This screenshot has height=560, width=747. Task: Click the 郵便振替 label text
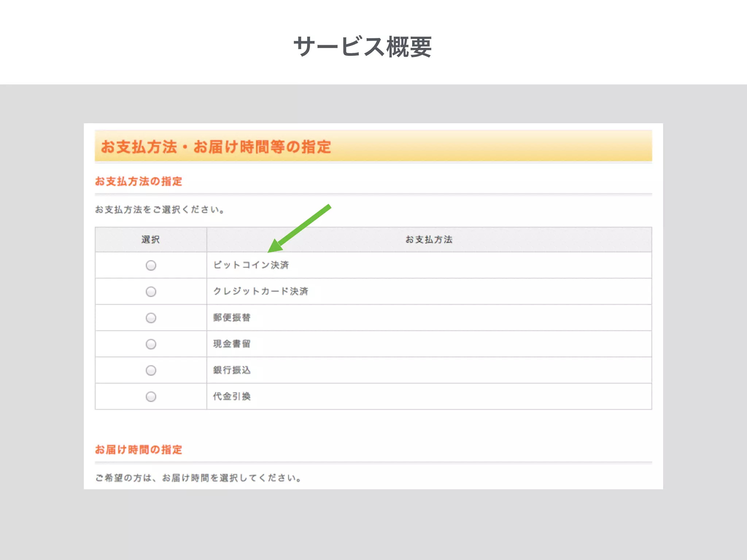tap(232, 318)
